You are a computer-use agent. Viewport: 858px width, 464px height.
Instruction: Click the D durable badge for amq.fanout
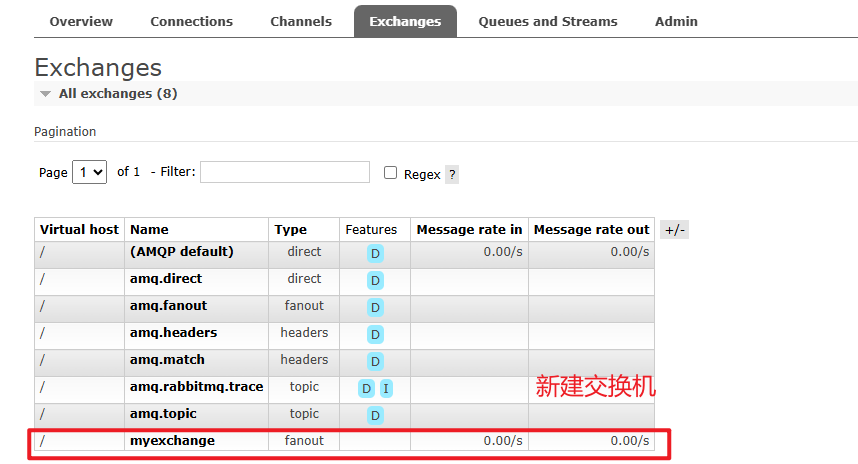[x=375, y=308]
